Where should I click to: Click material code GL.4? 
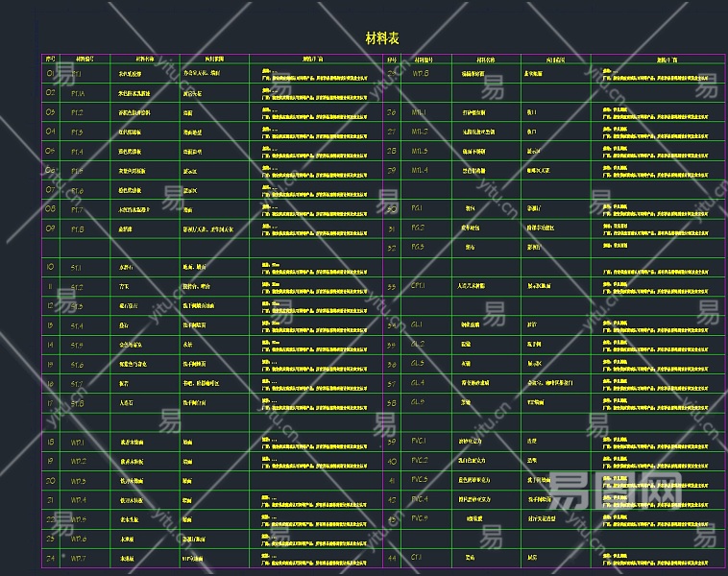coord(418,382)
